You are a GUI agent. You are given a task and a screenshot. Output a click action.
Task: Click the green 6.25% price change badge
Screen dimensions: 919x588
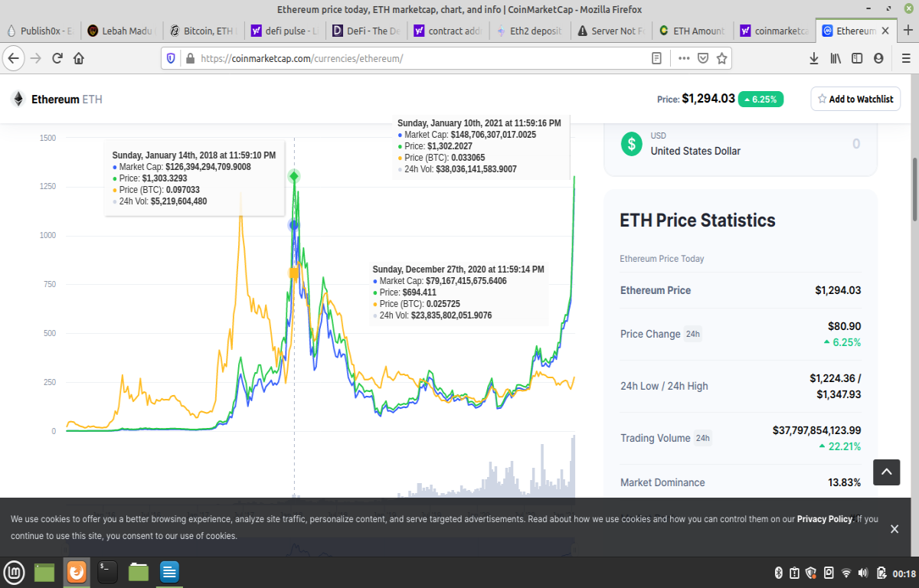[x=760, y=99]
